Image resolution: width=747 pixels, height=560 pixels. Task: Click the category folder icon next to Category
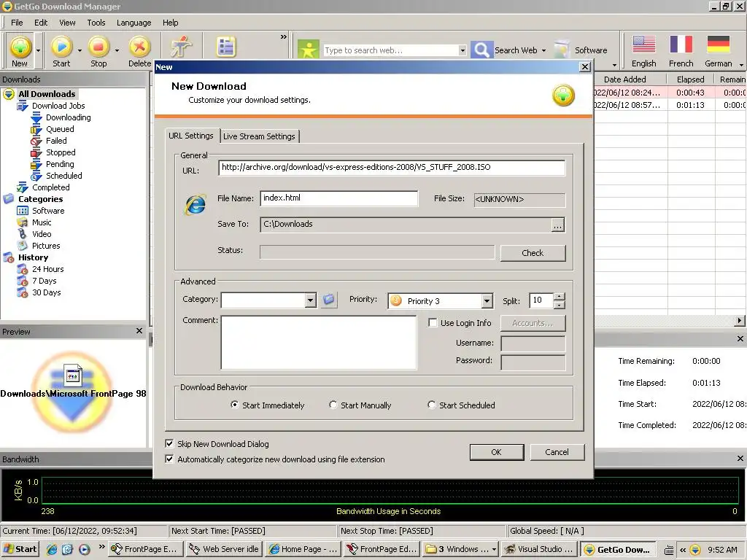tap(329, 300)
